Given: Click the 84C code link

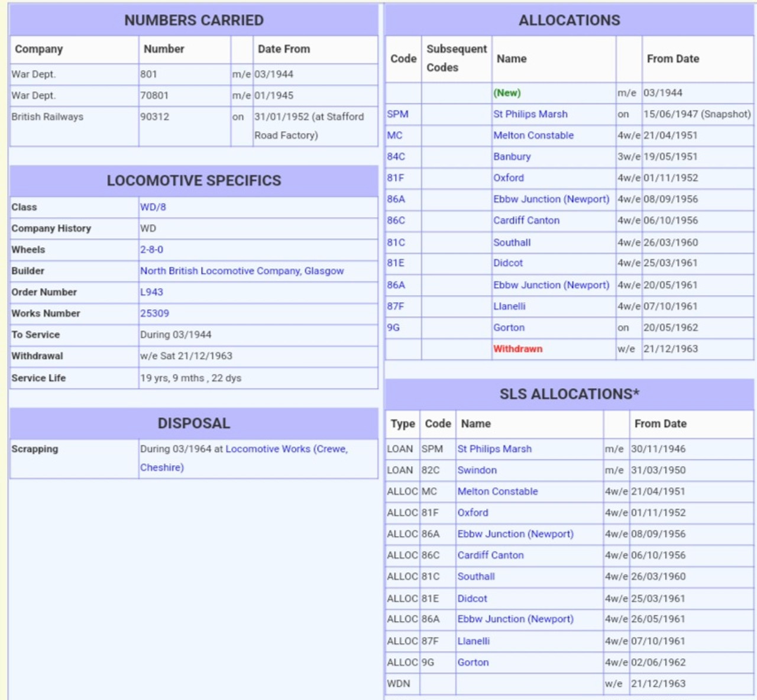Looking at the screenshot, I should pos(396,157).
